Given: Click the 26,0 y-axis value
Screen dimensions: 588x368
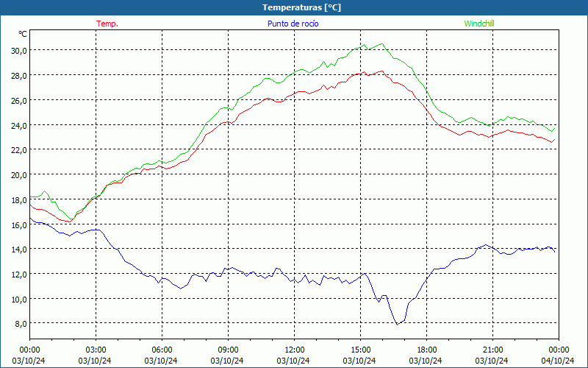Looking at the screenshot, I should pyautogui.click(x=19, y=101).
